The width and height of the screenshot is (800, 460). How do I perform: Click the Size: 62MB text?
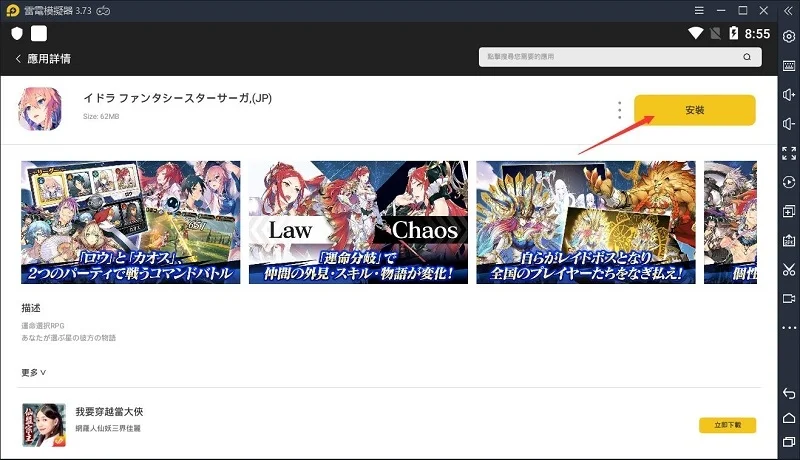101,116
